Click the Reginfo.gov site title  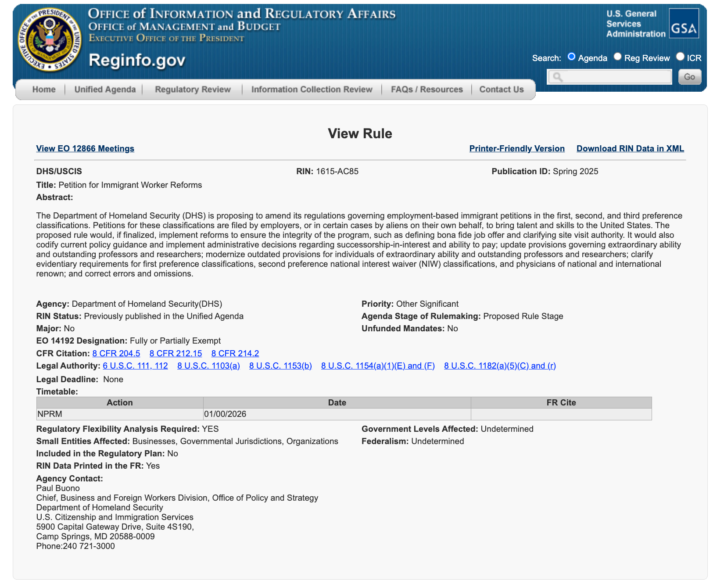137,60
